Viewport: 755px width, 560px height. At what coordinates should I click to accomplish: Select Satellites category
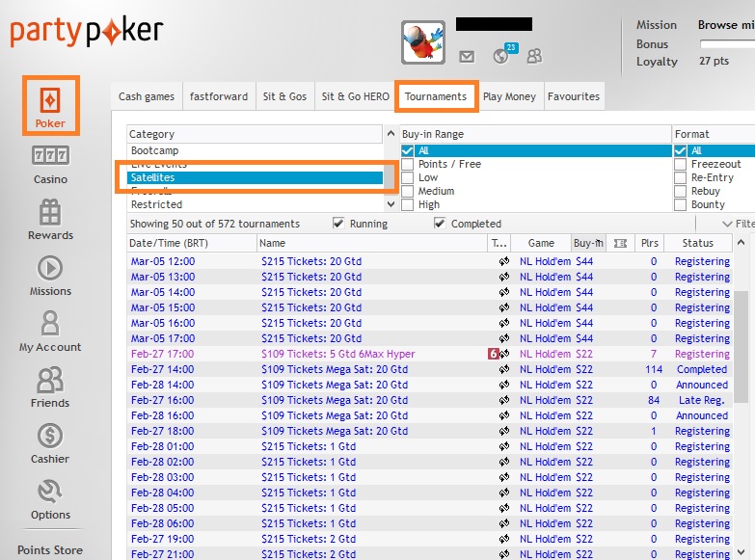tap(255, 177)
